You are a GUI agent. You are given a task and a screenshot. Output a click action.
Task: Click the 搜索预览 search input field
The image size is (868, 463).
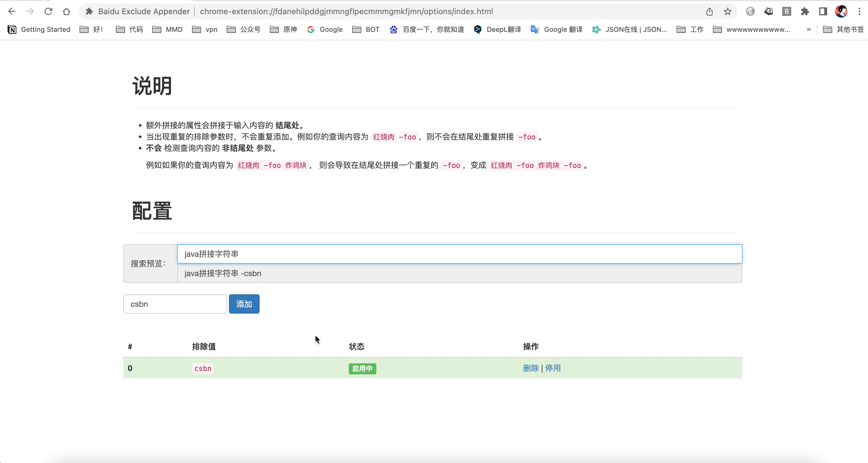pos(459,254)
